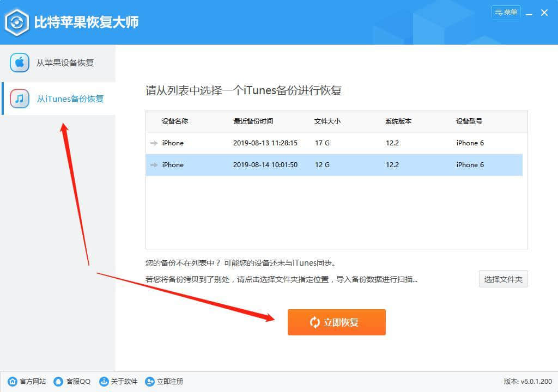Select backup dated 2019-08-14 10:01:50

pyautogui.click(x=265, y=165)
